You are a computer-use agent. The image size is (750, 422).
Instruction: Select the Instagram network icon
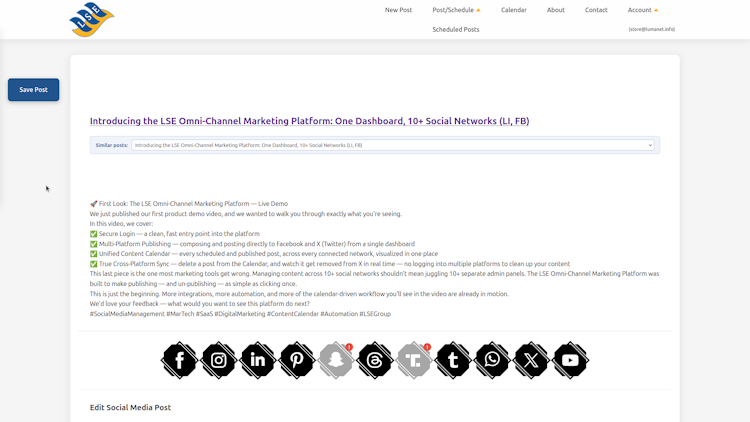(219, 360)
